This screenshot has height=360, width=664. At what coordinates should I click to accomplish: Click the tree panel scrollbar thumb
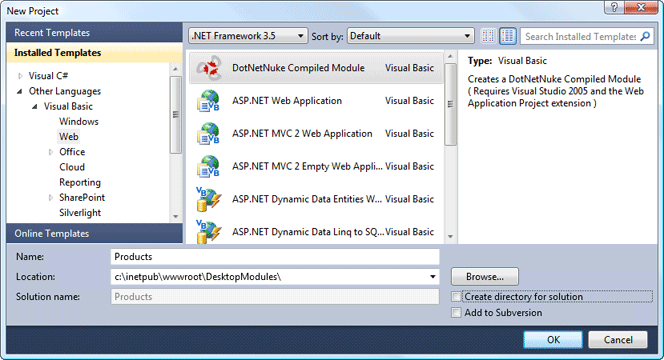[x=176, y=115]
